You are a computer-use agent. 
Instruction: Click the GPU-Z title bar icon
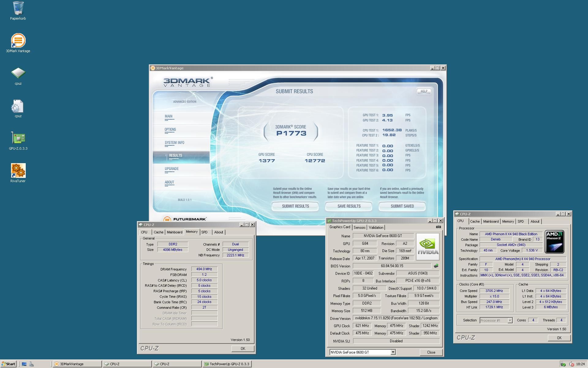pos(329,221)
